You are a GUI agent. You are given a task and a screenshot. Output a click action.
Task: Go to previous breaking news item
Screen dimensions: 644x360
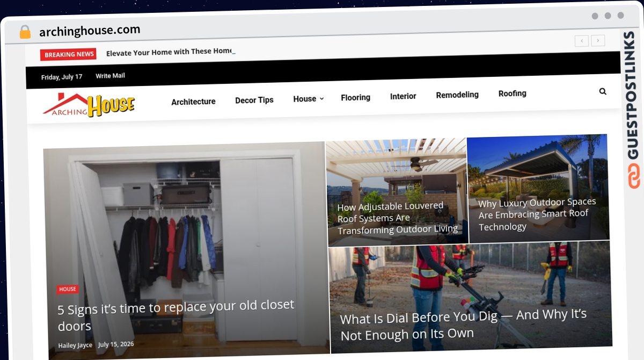[581, 40]
